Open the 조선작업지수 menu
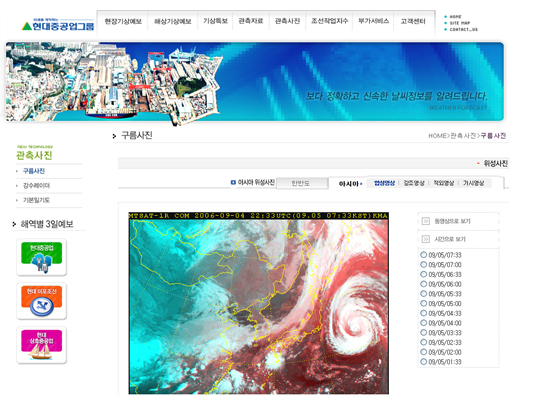The width and height of the screenshot is (550, 405). (329, 21)
